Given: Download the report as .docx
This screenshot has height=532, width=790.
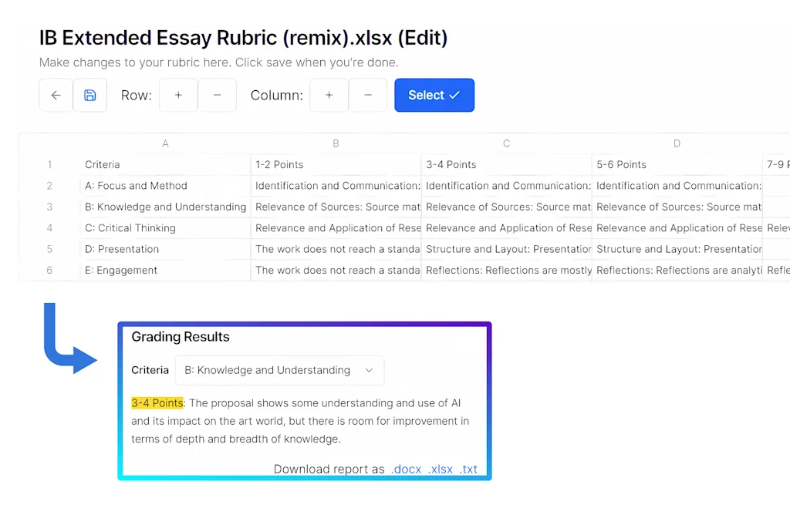Looking at the screenshot, I should tap(407, 469).
